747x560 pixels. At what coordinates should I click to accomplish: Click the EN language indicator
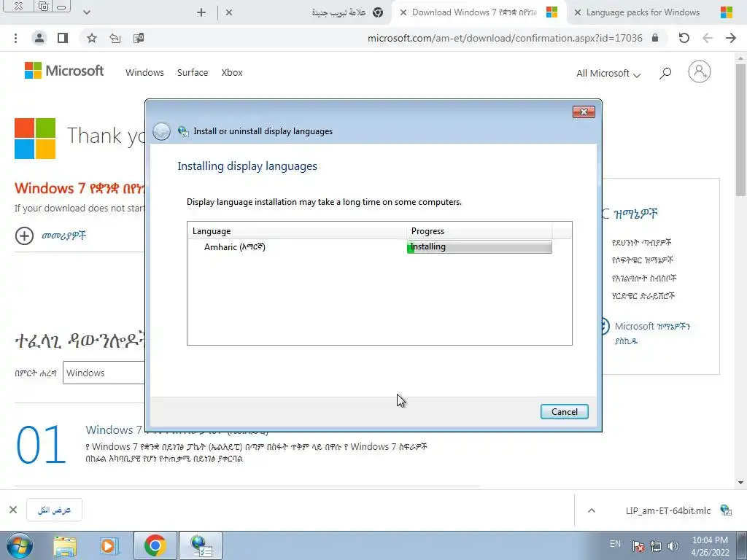(x=615, y=544)
